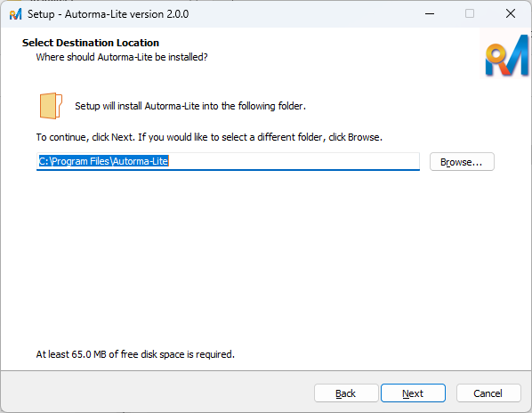
Task: Continue installation with the Next button
Action: click(413, 393)
